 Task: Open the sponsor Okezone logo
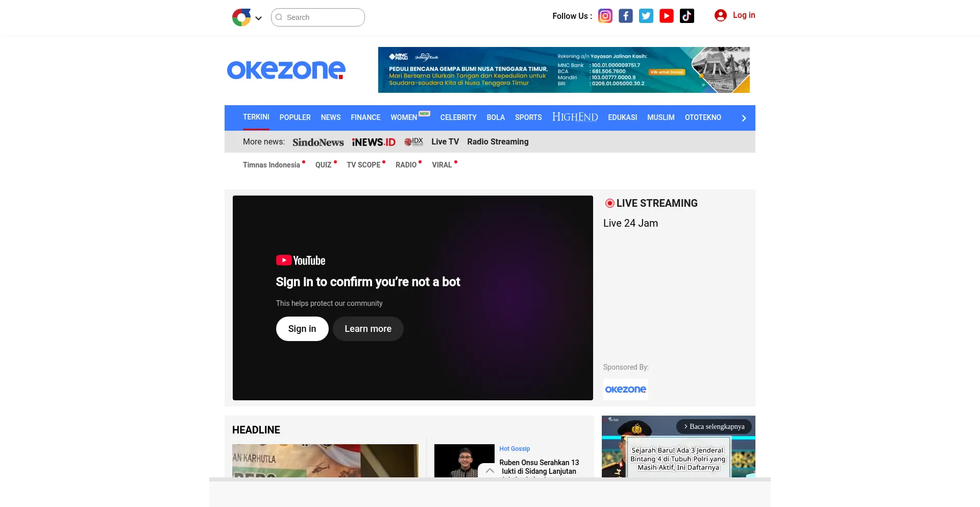click(x=626, y=390)
